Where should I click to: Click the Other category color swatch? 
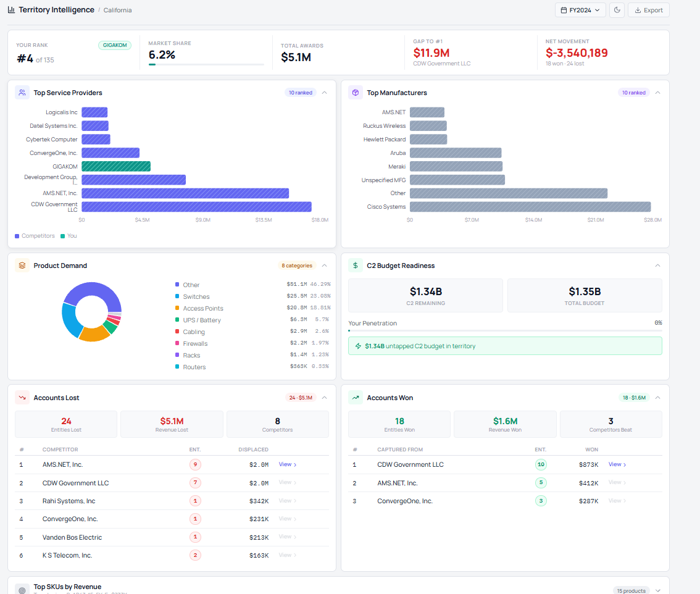click(177, 285)
